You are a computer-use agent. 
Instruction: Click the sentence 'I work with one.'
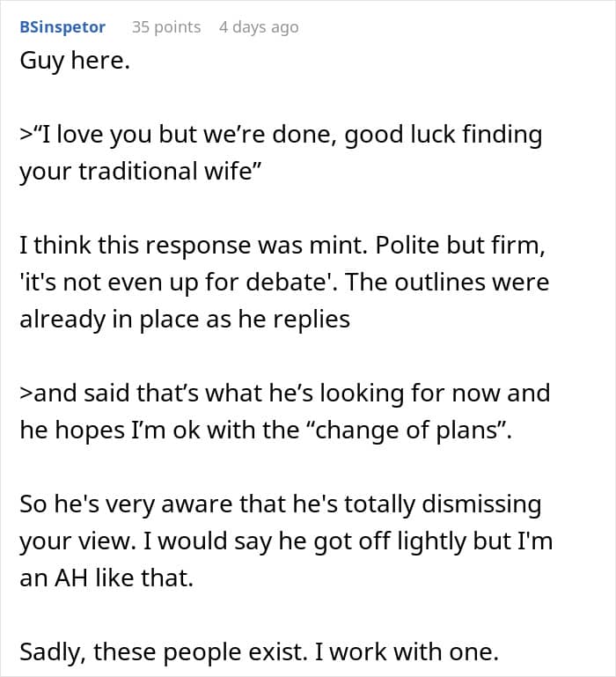pyautogui.click(x=407, y=652)
